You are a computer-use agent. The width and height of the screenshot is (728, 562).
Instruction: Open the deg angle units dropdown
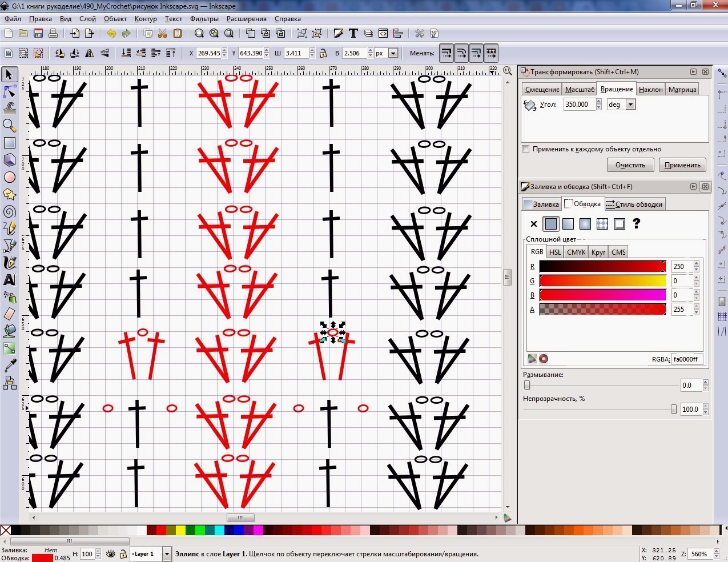tap(630, 105)
